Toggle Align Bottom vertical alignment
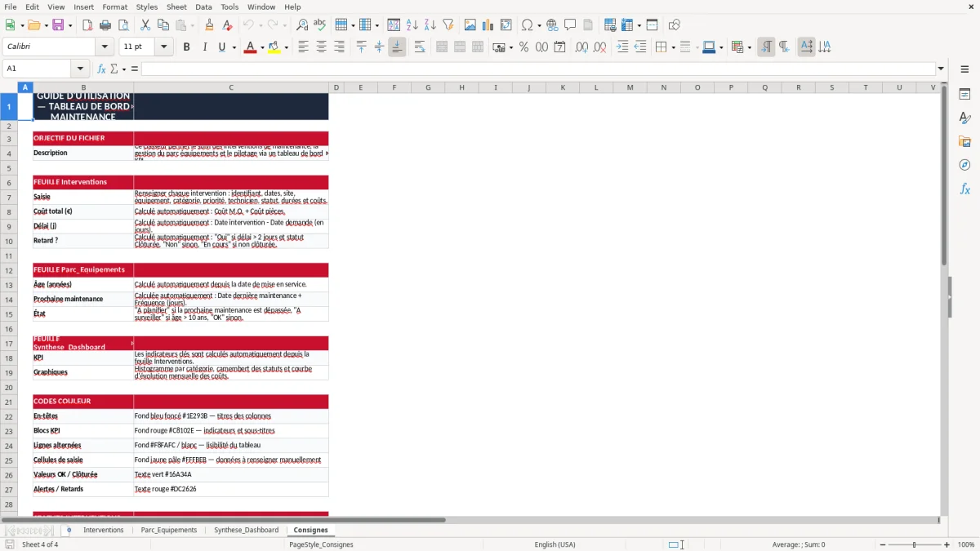The height and width of the screenshot is (551, 980). click(x=397, y=47)
